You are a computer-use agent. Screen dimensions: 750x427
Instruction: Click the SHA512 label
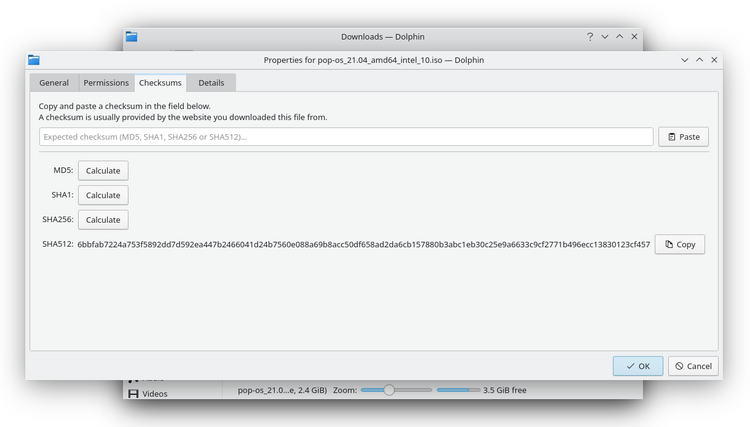click(x=58, y=244)
